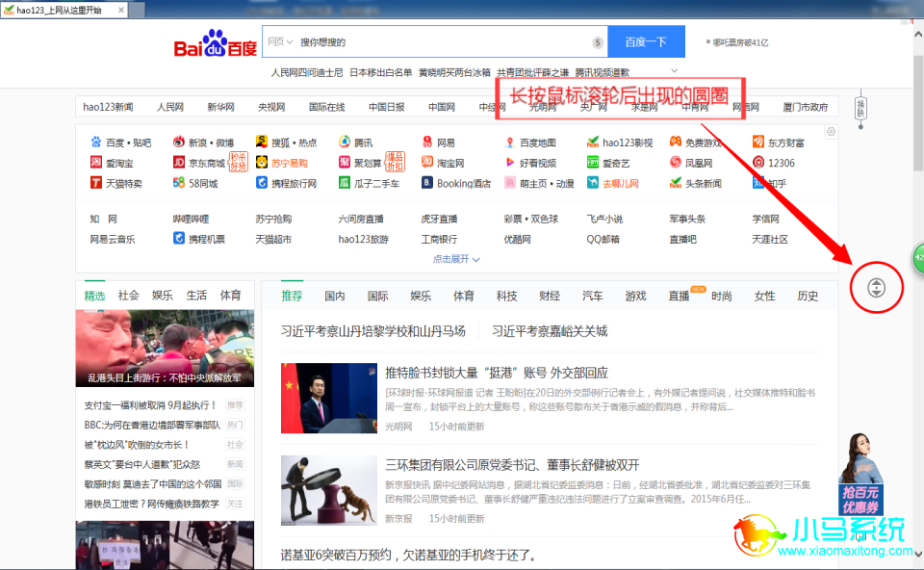Screen dimensions: 924x570
Task: Open site settings gear icon
Action: (831, 132)
